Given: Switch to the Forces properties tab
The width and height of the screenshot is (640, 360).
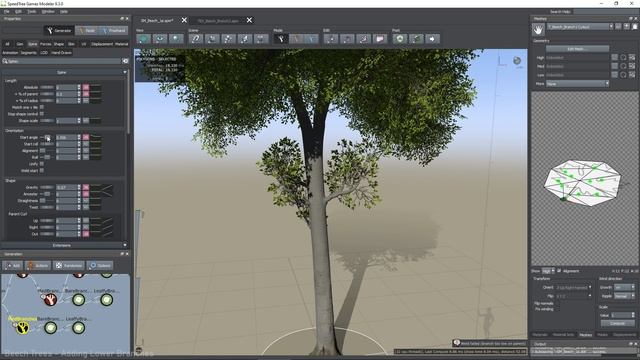Looking at the screenshot, I should pyautogui.click(x=45, y=44).
